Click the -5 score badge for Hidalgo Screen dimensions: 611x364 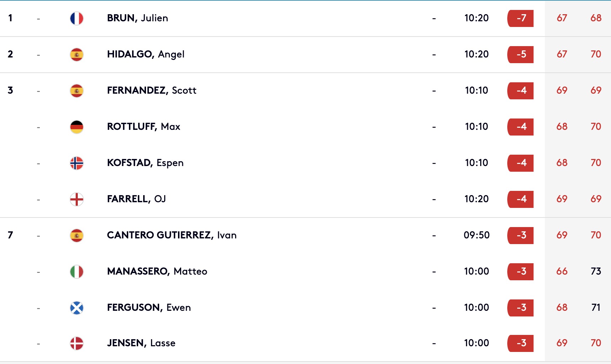[520, 55]
